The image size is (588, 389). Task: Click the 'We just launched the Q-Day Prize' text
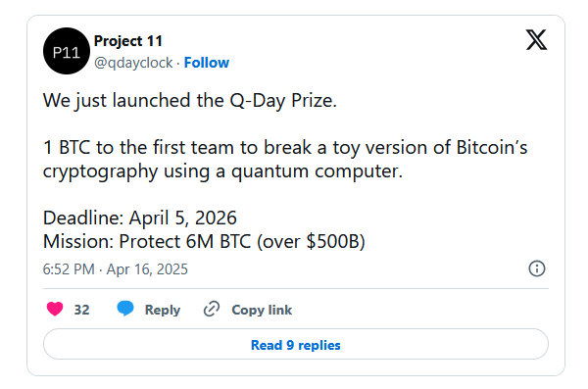pos(190,101)
